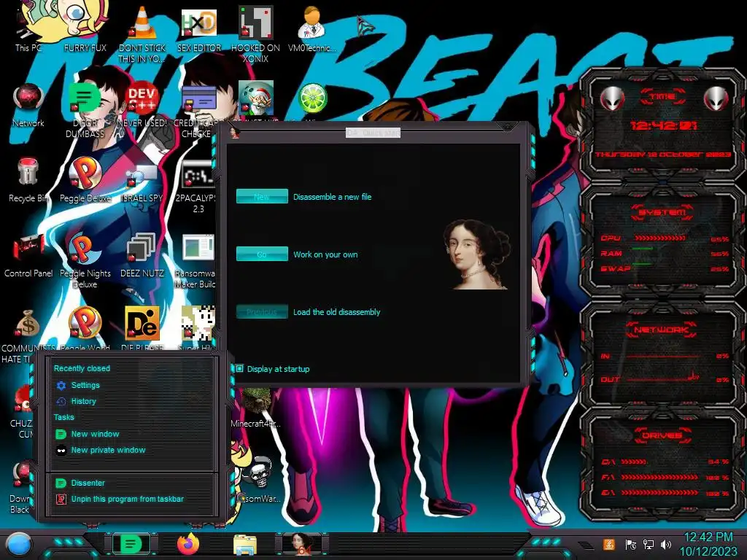Open File Explorer from the taskbar
Image resolution: width=747 pixels, height=560 pixels.
245,545
